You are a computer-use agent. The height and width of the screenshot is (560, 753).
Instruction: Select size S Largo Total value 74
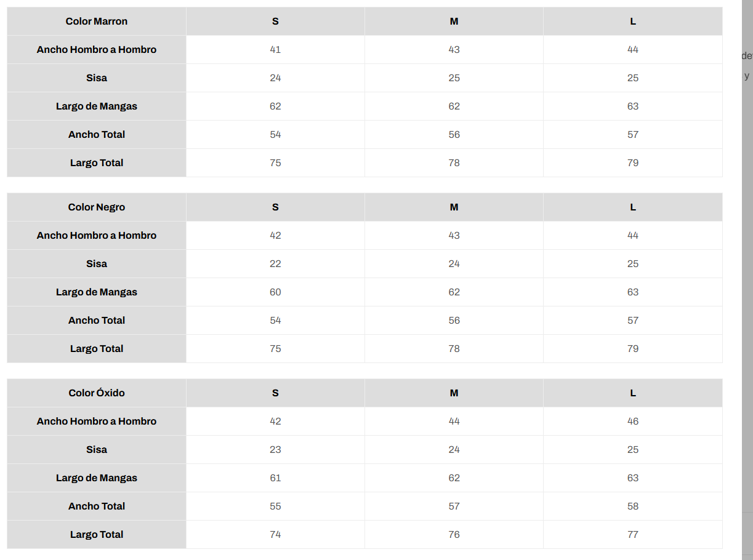[275, 535]
